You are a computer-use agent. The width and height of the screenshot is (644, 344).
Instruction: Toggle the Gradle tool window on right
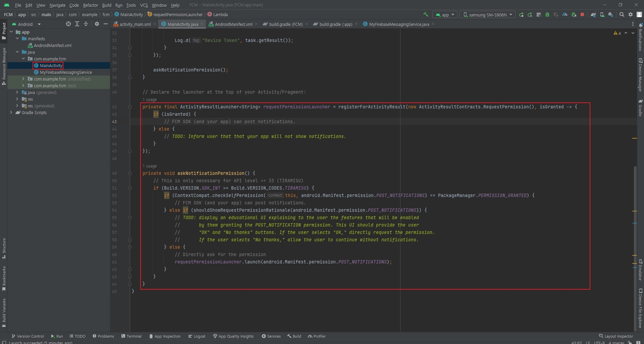point(640,108)
